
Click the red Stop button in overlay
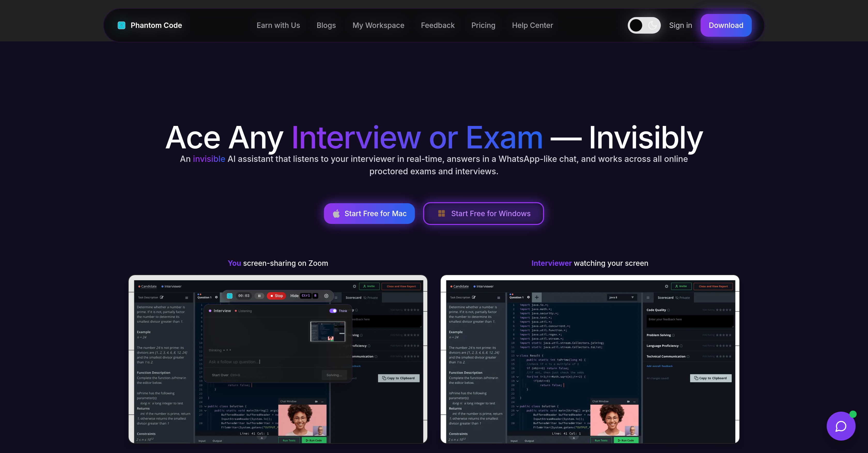[276, 296]
